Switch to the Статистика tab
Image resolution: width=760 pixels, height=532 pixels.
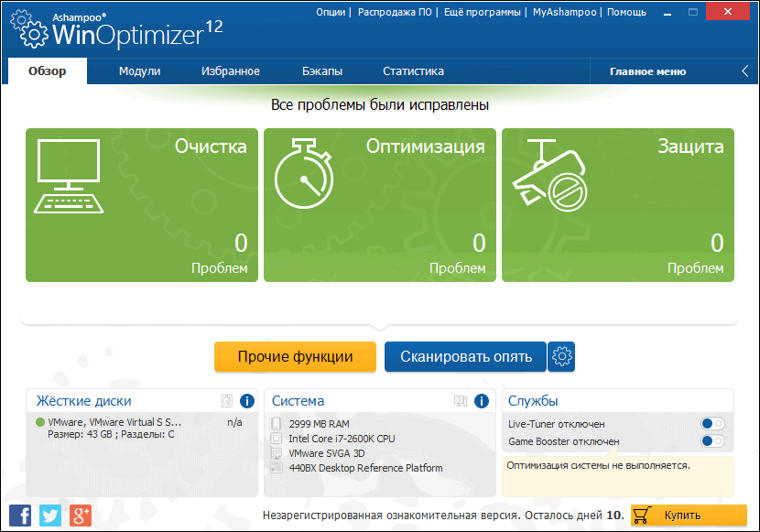(x=414, y=71)
